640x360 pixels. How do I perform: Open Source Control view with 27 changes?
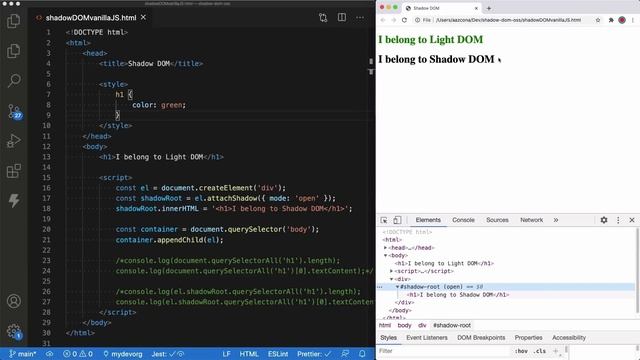click(14, 111)
